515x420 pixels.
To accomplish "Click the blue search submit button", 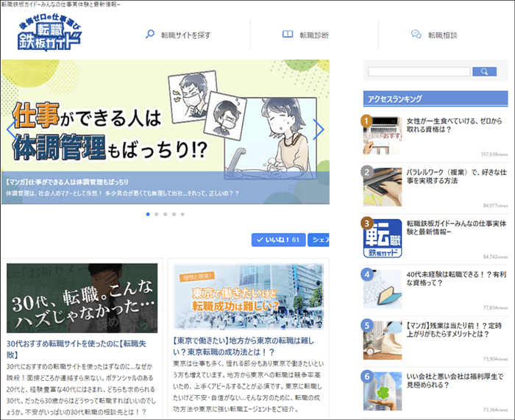I will coord(484,71).
